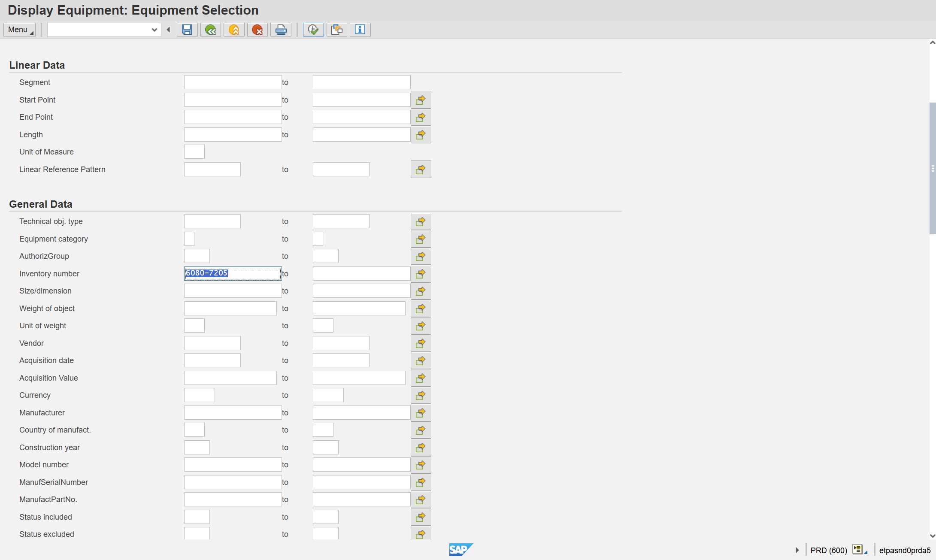Click the Segment from input field

coord(233,82)
